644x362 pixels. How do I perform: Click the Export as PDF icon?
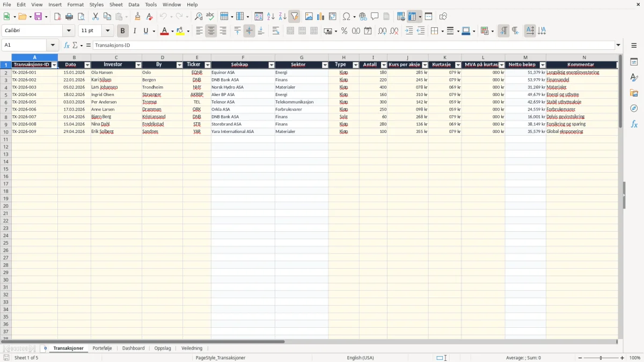[x=57, y=17]
